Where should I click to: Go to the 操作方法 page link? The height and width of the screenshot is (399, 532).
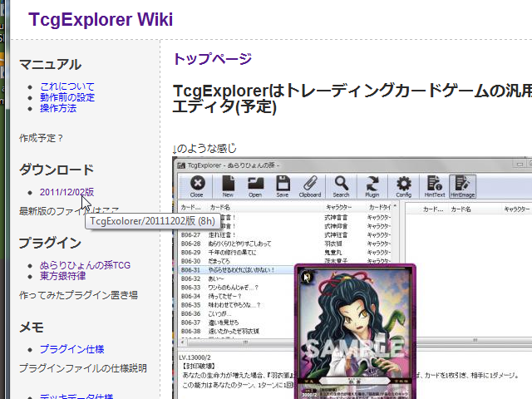tap(58, 108)
